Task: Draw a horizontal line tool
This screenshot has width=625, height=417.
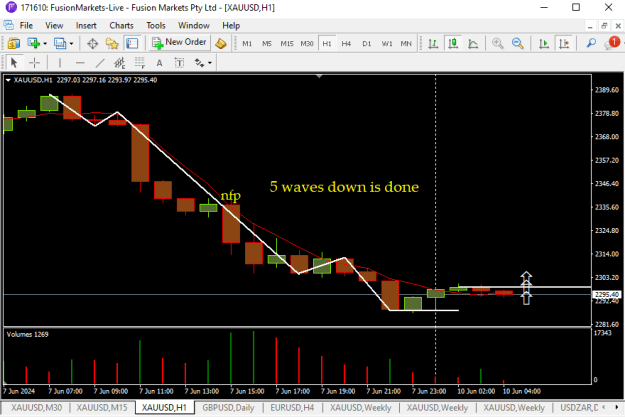Action: click(x=80, y=63)
